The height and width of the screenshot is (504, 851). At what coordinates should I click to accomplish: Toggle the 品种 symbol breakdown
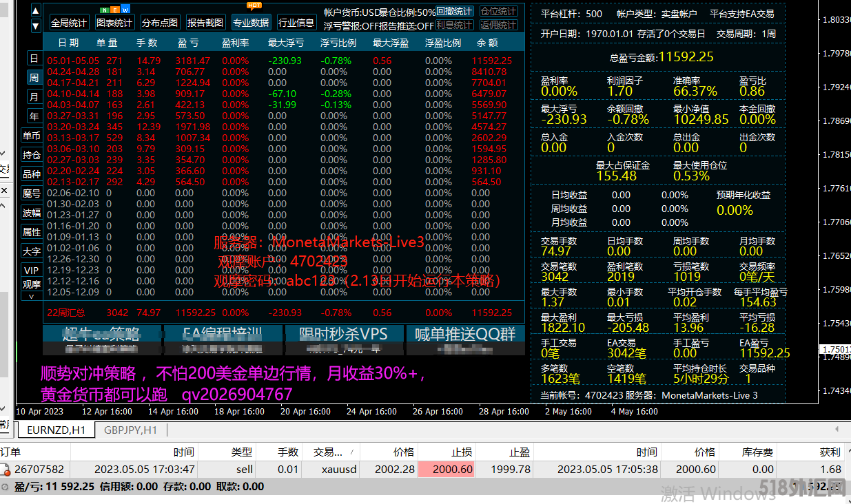click(x=32, y=174)
